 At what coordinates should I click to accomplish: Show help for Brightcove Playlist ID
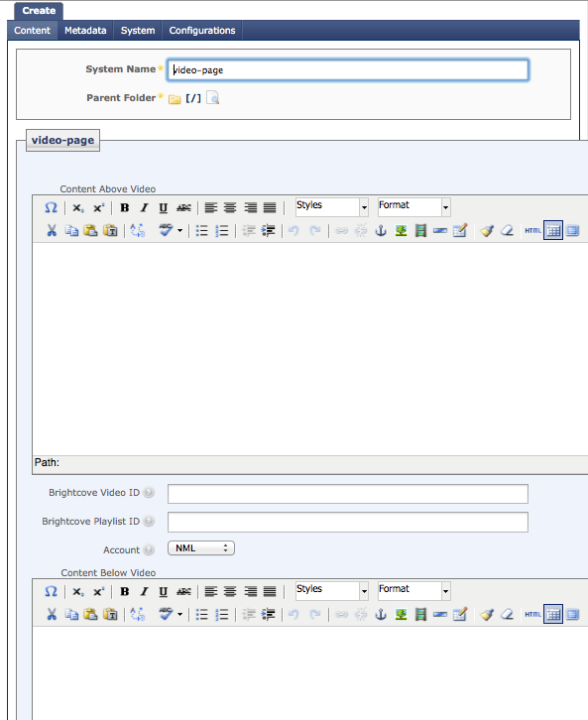pos(149,522)
